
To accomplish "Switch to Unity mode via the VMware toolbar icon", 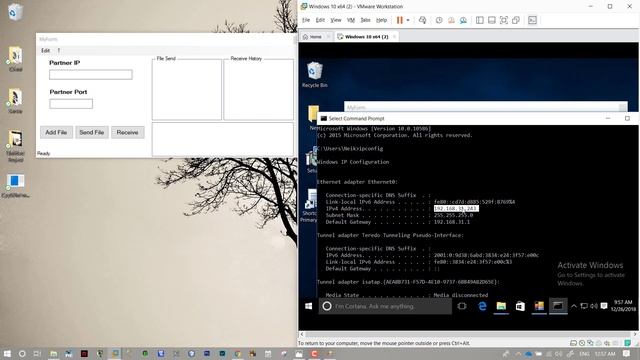I will click(x=516, y=20).
